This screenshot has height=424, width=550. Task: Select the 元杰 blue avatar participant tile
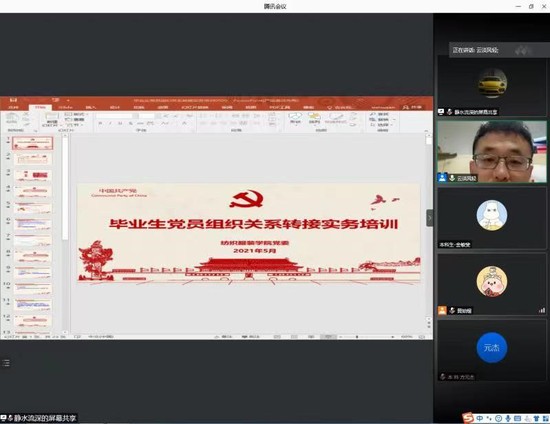pos(492,350)
